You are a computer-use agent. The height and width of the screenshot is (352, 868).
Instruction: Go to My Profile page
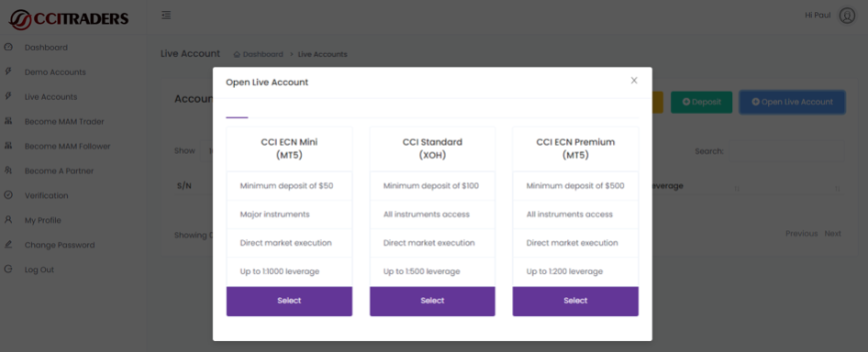pyautogui.click(x=42, y=220)
